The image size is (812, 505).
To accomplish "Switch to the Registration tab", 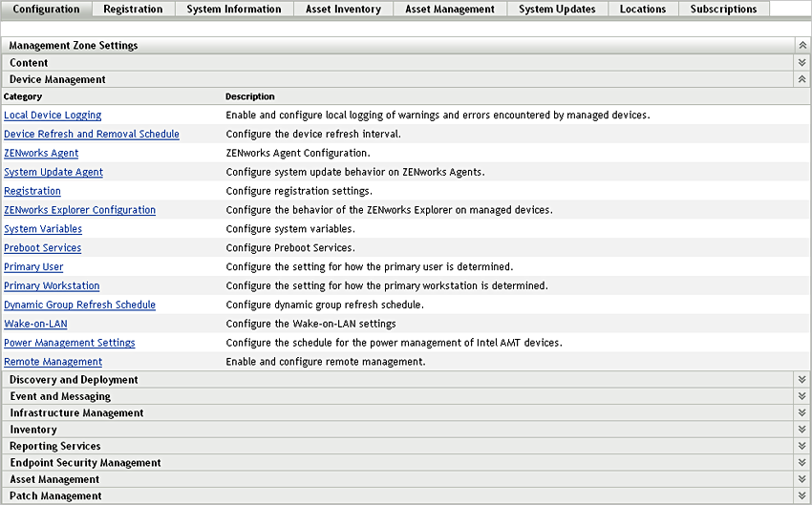I will pyautogui.click(x=133, y=10).
